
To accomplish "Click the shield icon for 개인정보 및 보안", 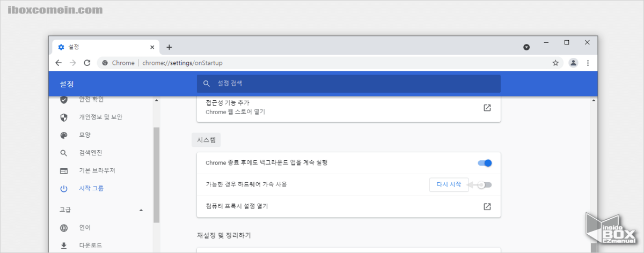I will pyautogui.click(x=64, y=117).
